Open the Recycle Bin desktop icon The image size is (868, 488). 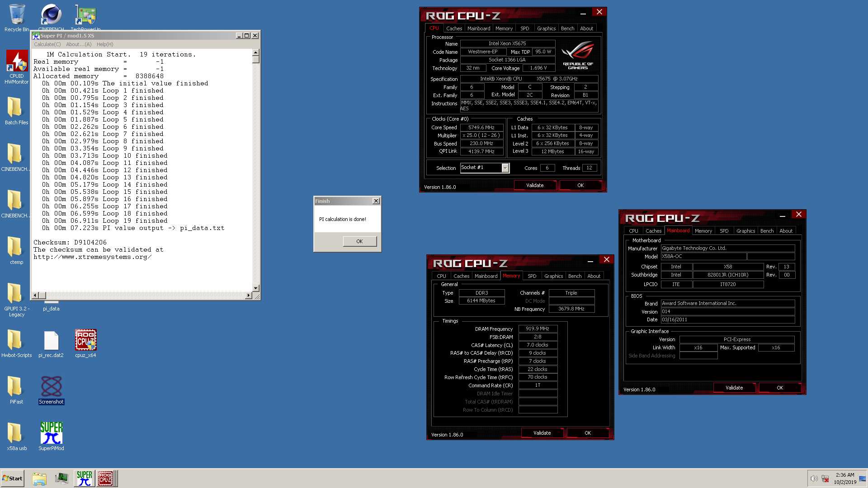17,18
